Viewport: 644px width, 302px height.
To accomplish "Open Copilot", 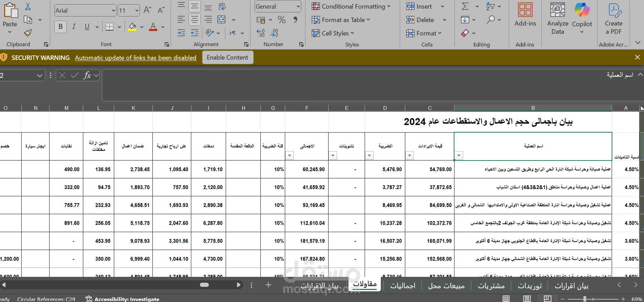I will pos(582,19).
